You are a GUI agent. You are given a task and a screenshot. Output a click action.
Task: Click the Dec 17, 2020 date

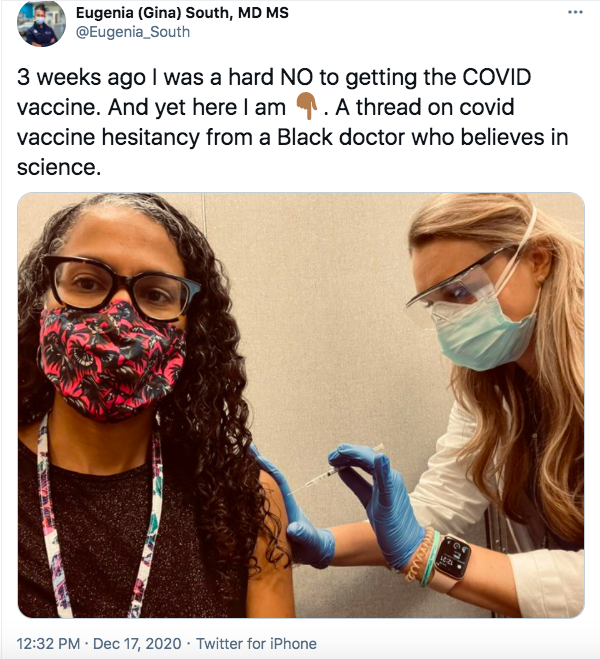137,643
